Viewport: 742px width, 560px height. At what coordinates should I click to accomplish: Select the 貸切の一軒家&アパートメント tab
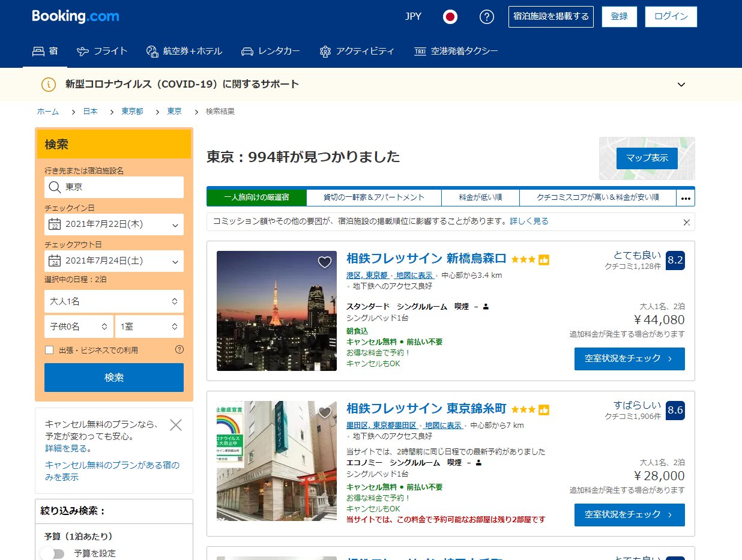click(374, 197)
